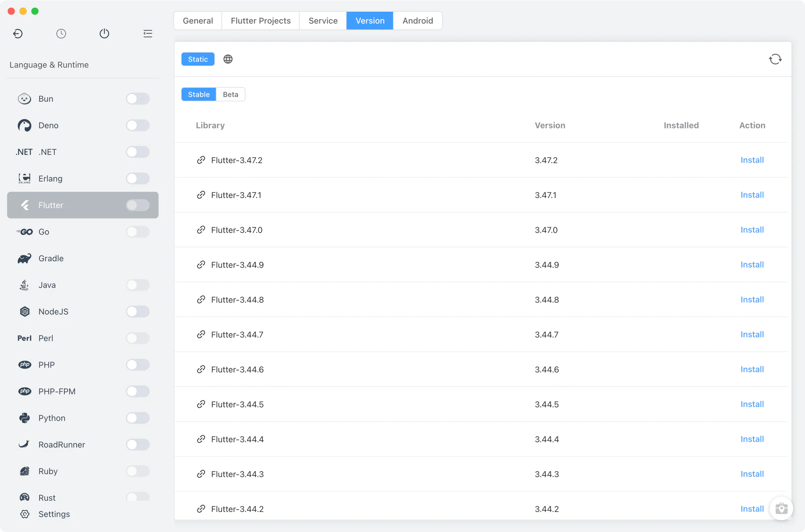Click the Flutter-3.47.1 library name
Image resolution: width=805 pixels, height=532 pixels.
(x=236, y=195)
